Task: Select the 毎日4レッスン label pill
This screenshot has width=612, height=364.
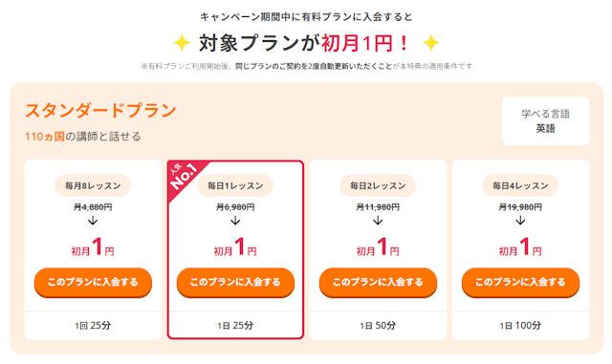Action: [x=520, y=185]
